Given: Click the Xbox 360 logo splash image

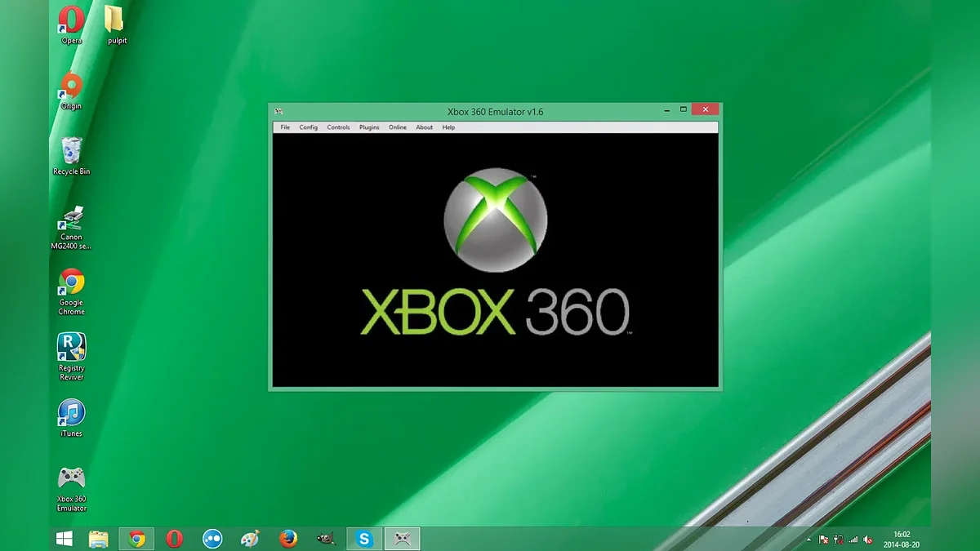Looking at the screenshot, I should coord(496,254).
